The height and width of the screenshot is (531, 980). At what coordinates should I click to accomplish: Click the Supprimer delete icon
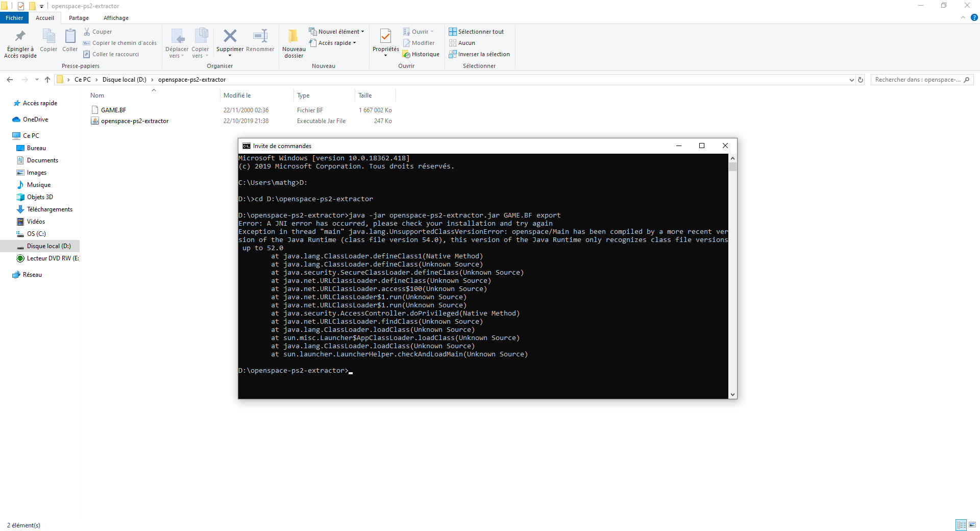click(x=230, y=36)
